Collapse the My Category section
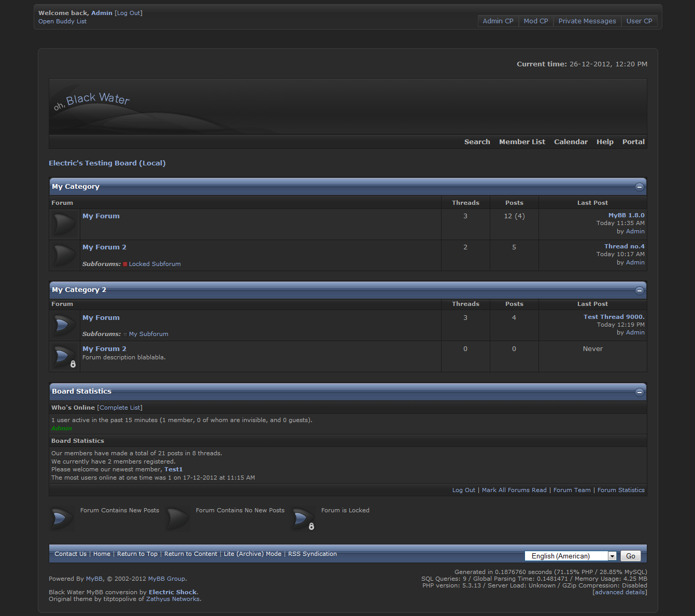Image resolution: width=695 pixels, height=616 pixels. point(639,187)
